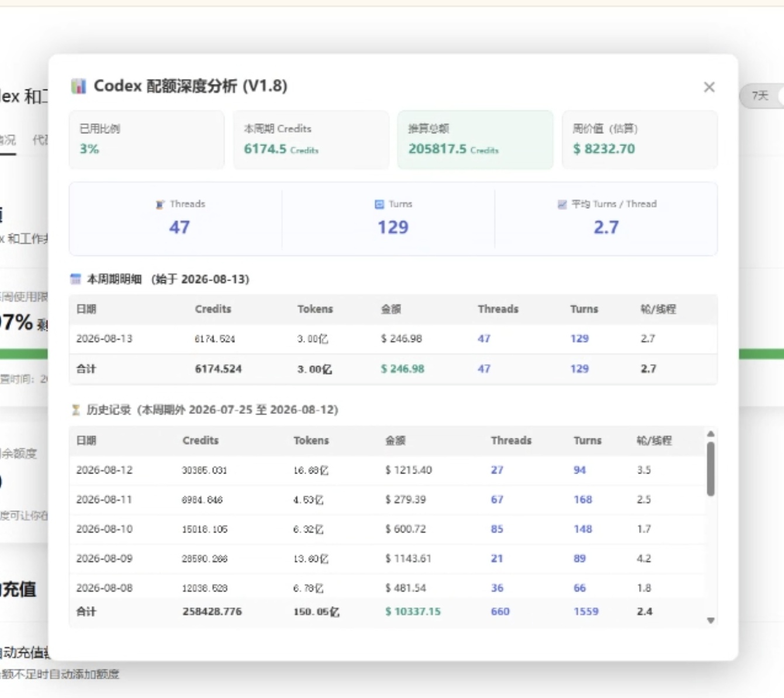Click $ 246.98 in the 2026-08-13 row
This screenshot has width=784, height=698.
pos(402,339)
